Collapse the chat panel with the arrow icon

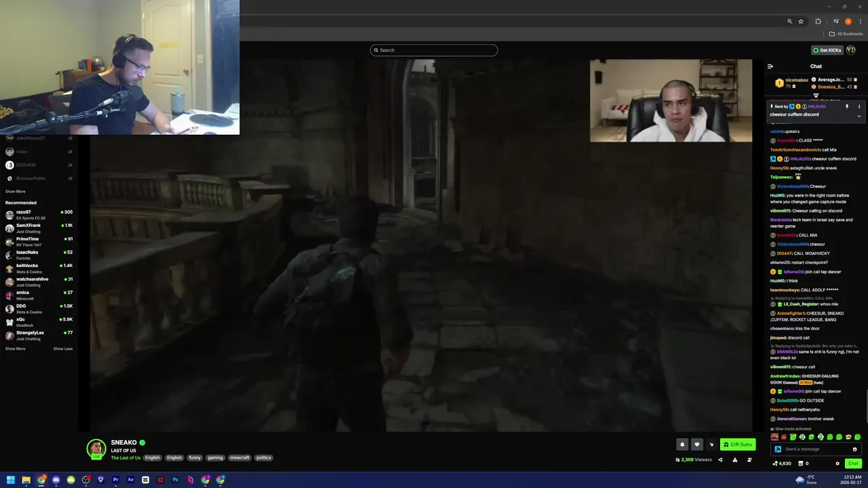click(770, 66)
